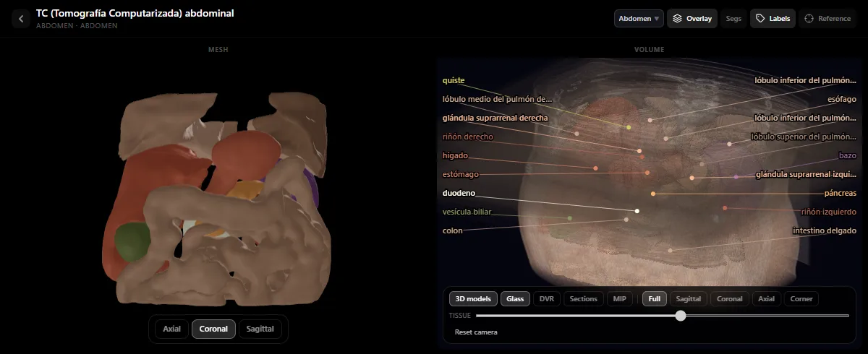This screenshot has height=354, width=868.
Task: Switch mesh view to Sagittal
Action: (x=260, y=329)
